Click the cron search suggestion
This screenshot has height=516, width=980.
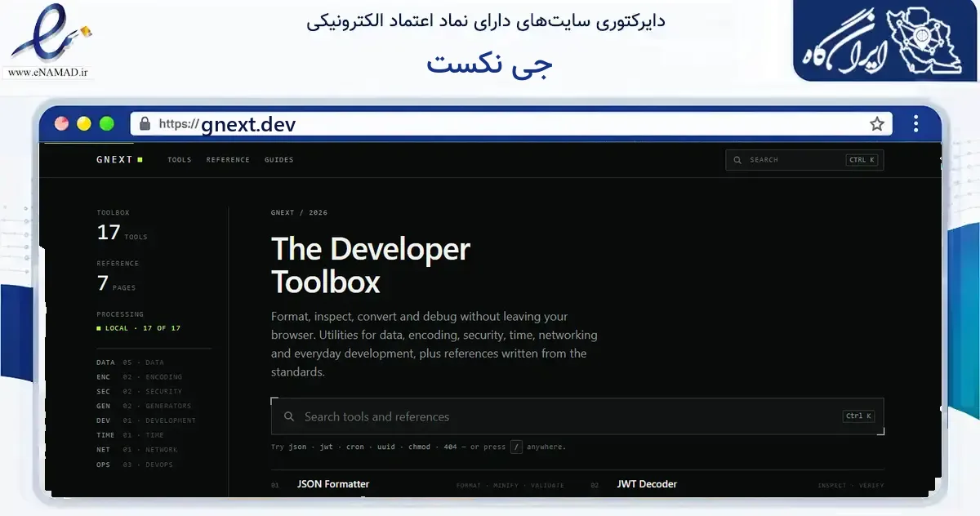point(354,447)
